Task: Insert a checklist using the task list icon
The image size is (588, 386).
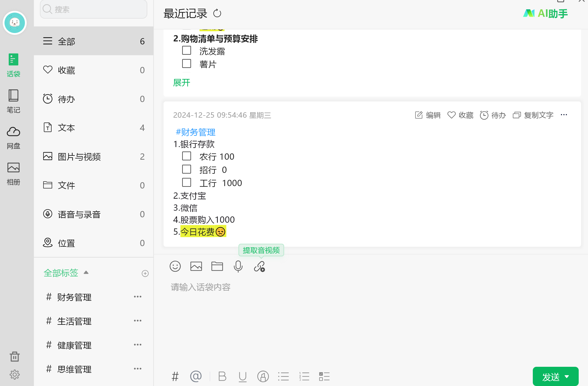Action: [324, 376]
